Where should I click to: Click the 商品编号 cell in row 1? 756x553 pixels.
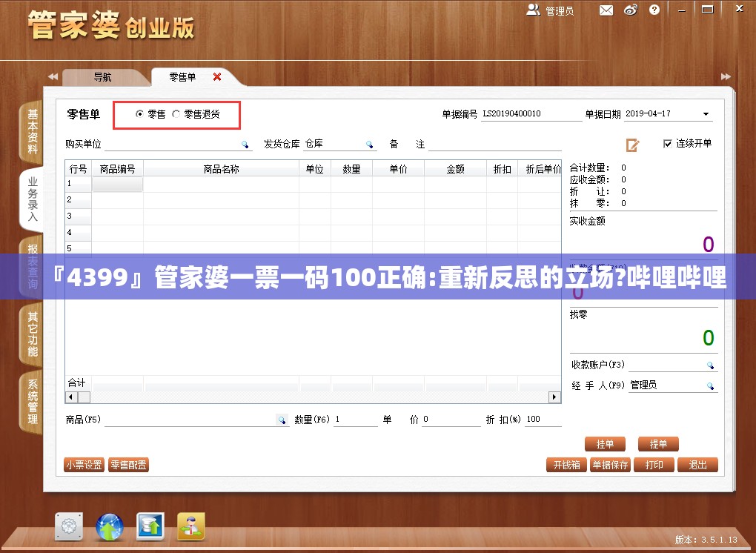pos(118,184)
